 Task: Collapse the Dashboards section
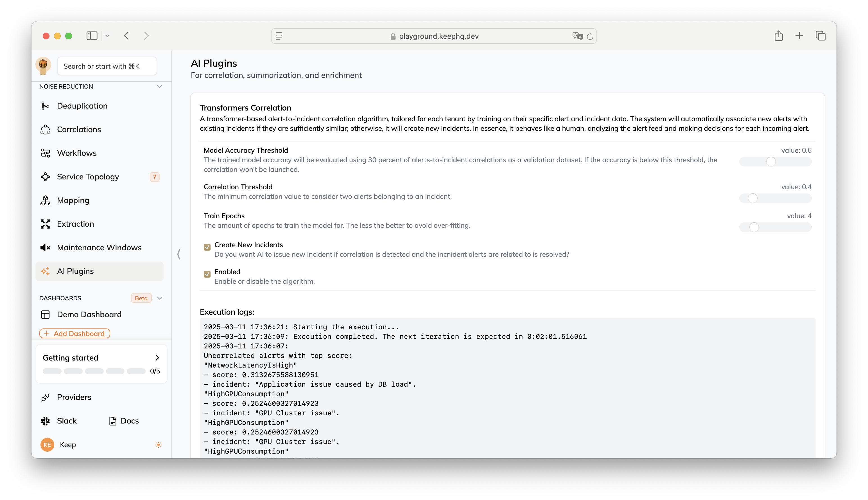[x=160, y=298]
